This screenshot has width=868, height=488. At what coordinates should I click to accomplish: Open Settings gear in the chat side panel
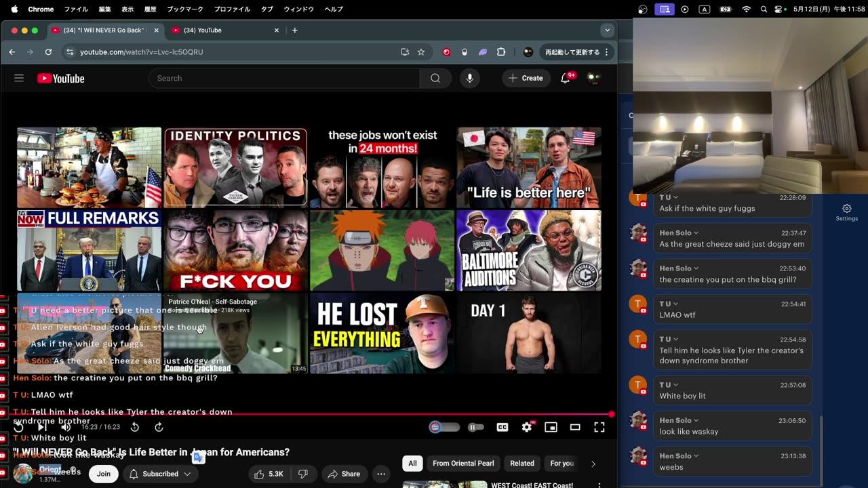point(846,212)
